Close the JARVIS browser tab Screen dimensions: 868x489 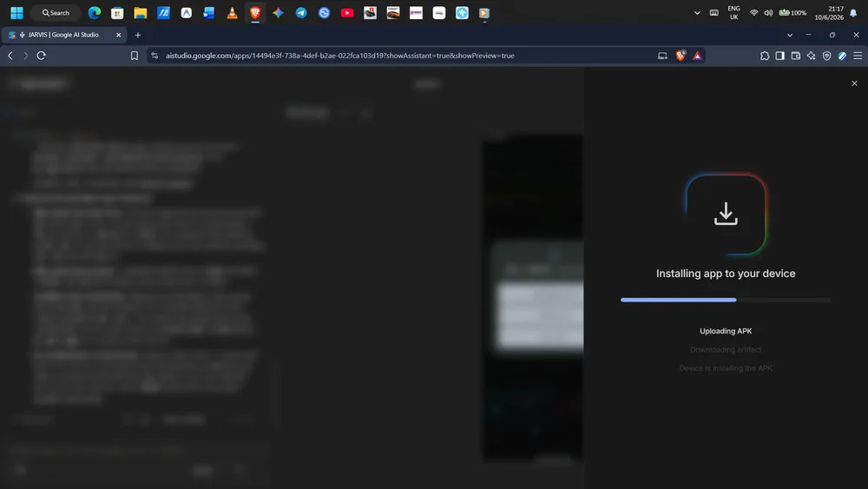118,35
